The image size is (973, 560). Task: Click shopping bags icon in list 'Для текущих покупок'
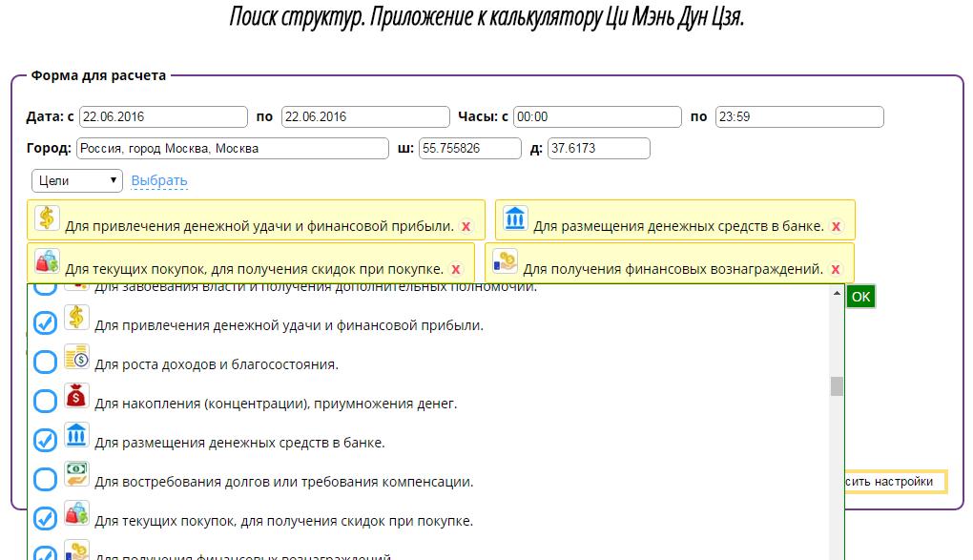(76, 513)
